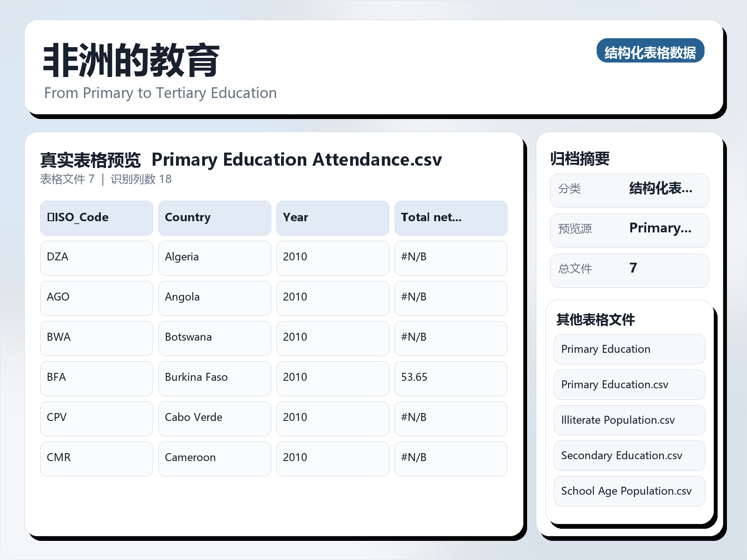747x560 pixels.
Task: Open Primary Education.csv from the file list
Action: (629, 385)
